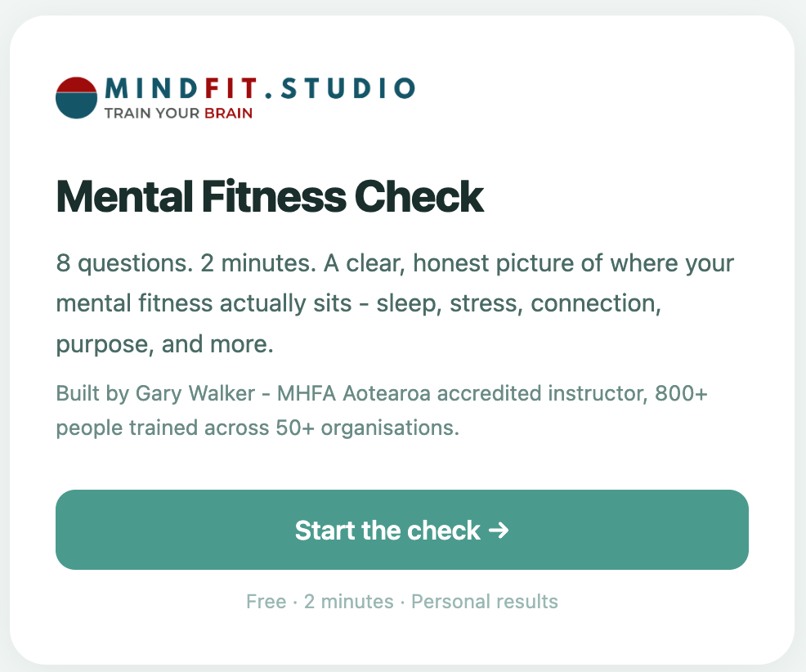The image size is (806, 672).
Task: Click the red FIT letters in logo
Action: click(231, 88)
